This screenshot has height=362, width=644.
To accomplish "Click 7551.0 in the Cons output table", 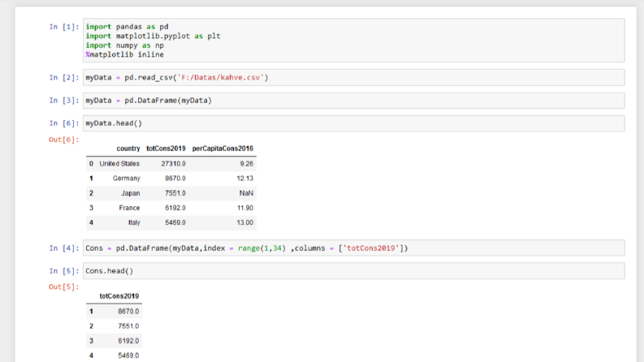I will tap(128, 326).
